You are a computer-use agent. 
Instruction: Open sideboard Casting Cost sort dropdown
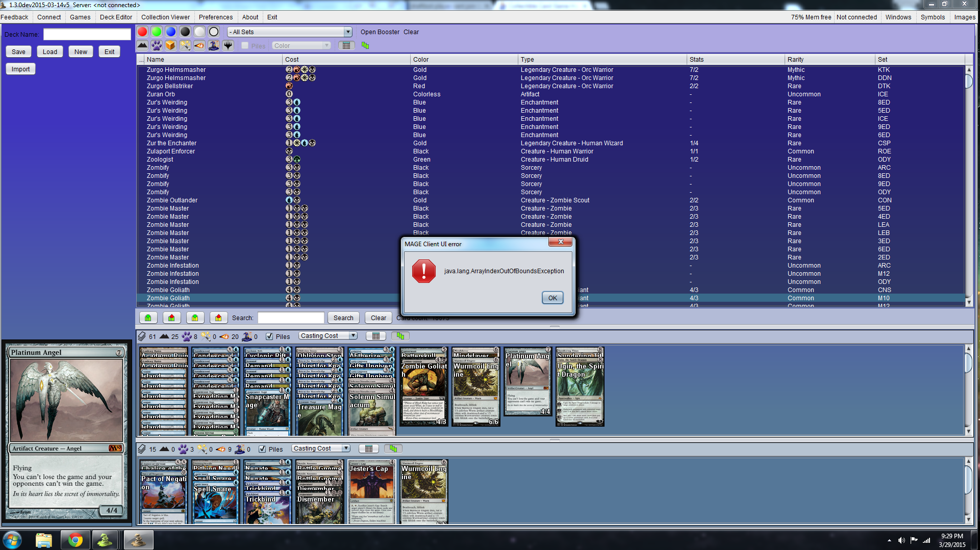(321, 449)
